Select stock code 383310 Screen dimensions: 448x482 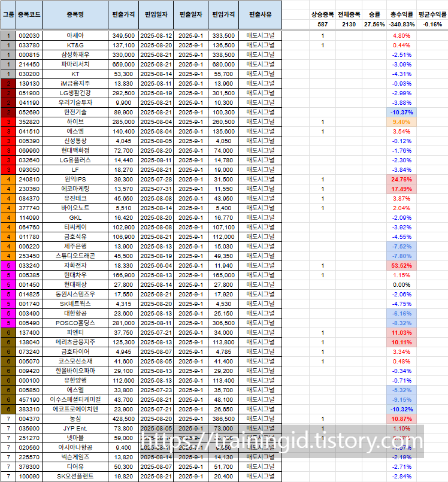point(29,409)
